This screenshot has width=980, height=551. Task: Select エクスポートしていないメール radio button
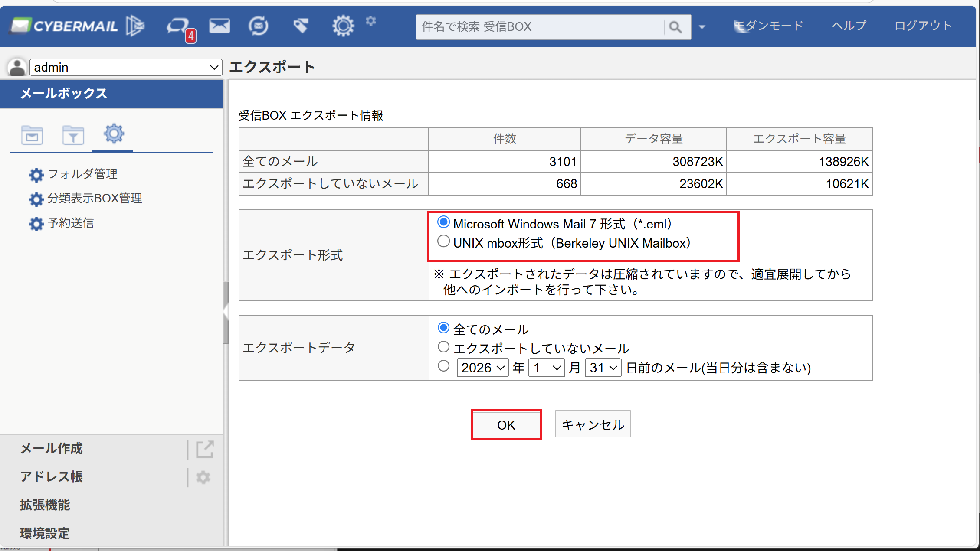(443, 346)
